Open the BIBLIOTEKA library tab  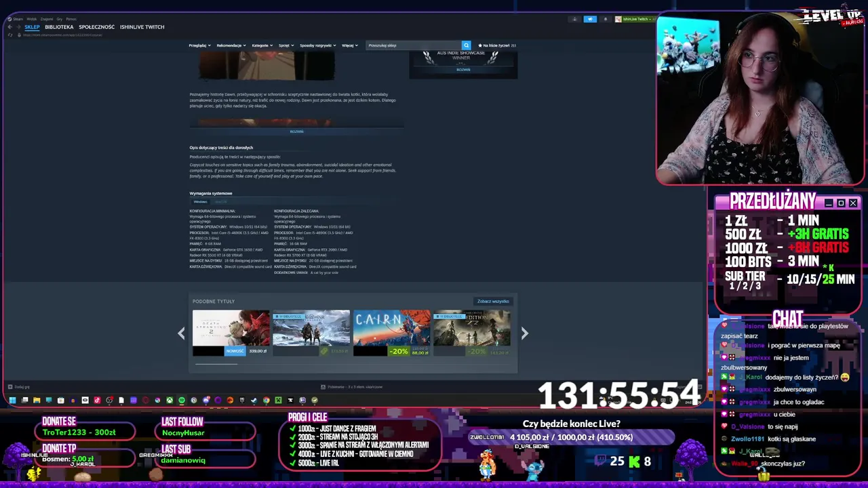(59, 27)
